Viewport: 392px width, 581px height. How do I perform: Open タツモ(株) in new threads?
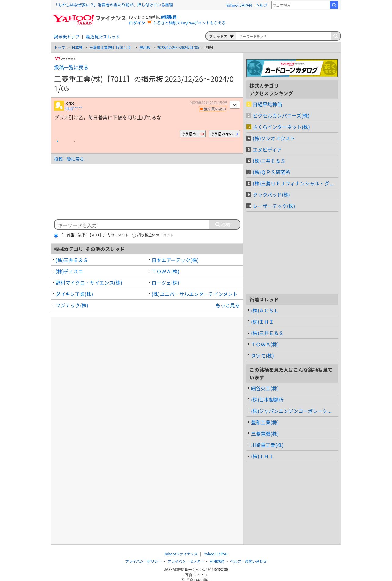click(x=262, y=356)
